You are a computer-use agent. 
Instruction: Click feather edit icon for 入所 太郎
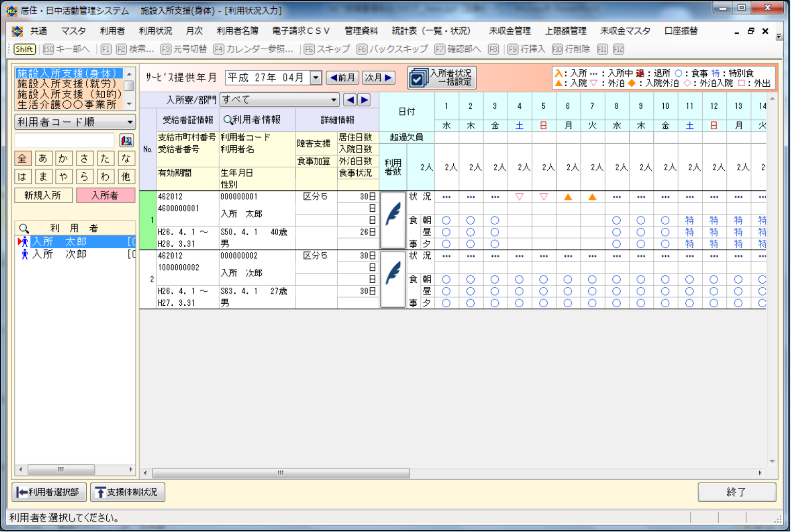pos(393,220)
